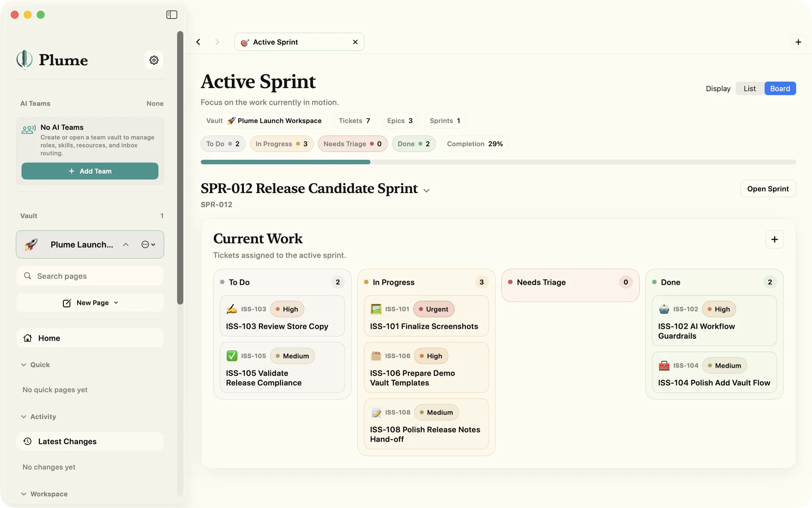Click the Needs Triage column header

pyautogui.click(x=570, y=282)
